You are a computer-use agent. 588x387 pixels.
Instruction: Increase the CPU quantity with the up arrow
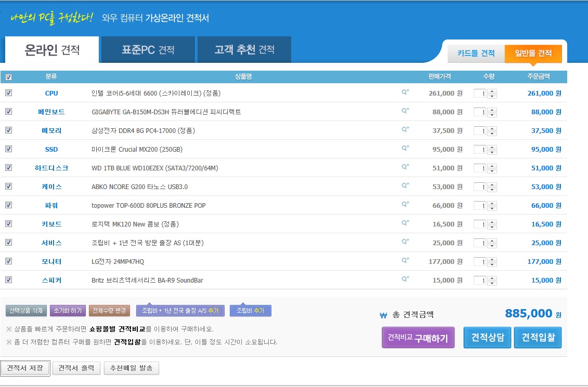[492, 91]
